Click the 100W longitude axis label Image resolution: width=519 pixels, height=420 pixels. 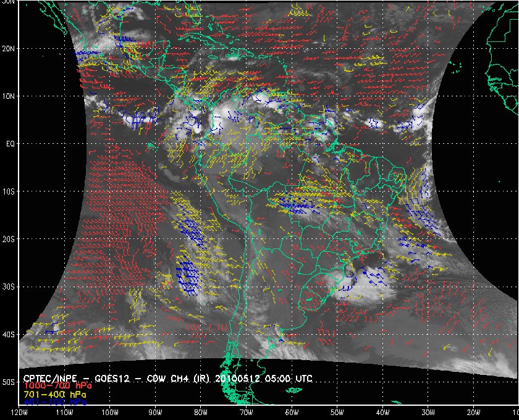tap(109, 413)
